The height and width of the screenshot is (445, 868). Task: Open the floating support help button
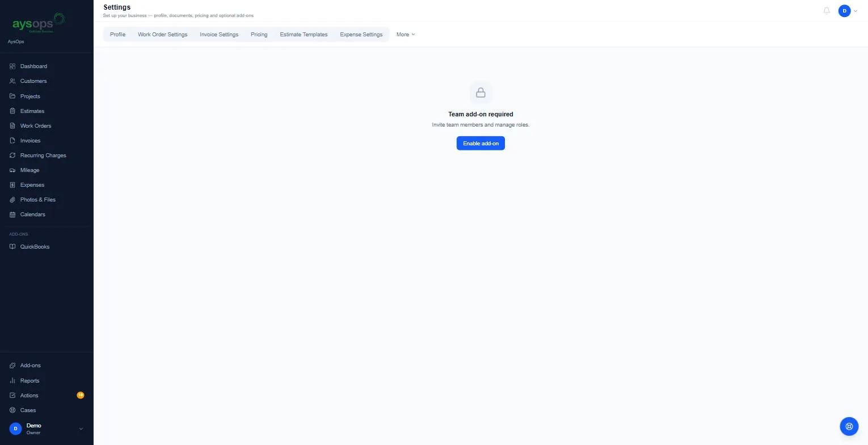coord(849,426)
